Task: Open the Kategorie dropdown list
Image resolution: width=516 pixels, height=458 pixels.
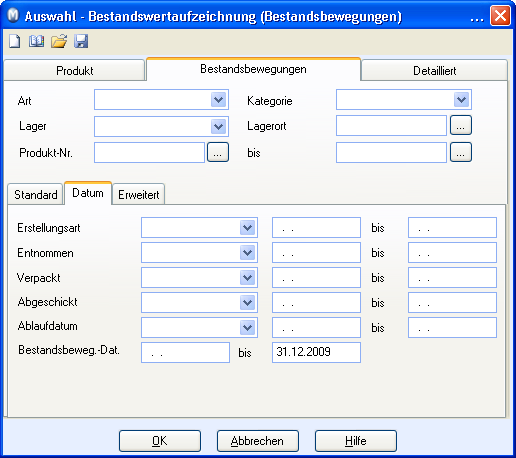Action: point(461,99)
